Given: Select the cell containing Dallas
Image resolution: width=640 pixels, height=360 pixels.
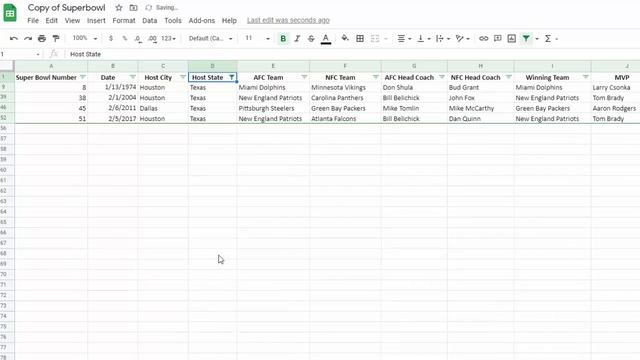Looking at the screenshot, I should click(163, 108).
